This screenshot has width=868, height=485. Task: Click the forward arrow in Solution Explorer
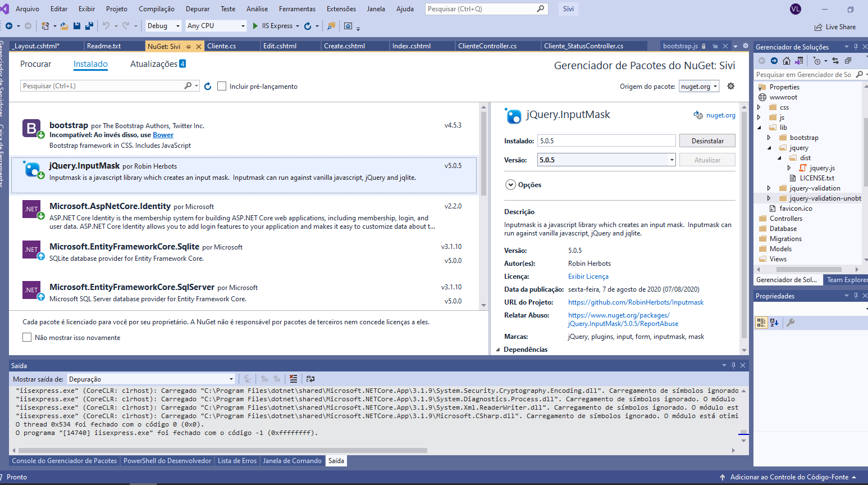pos(774,61)
